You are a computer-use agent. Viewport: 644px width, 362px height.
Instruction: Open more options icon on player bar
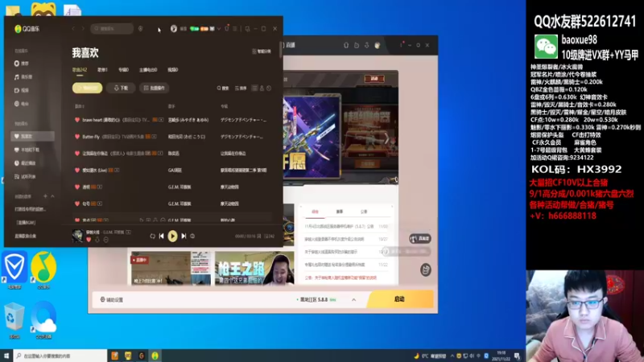click(x=106, y=240)
